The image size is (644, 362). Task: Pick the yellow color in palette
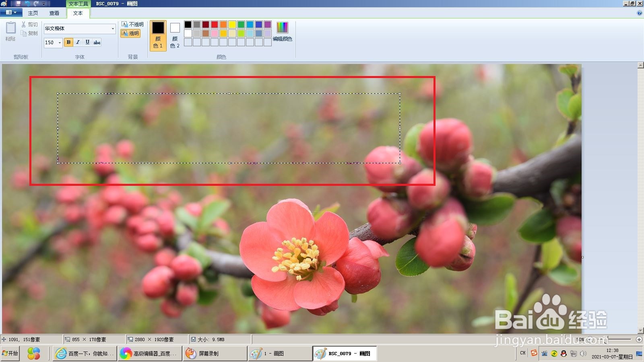232,25
